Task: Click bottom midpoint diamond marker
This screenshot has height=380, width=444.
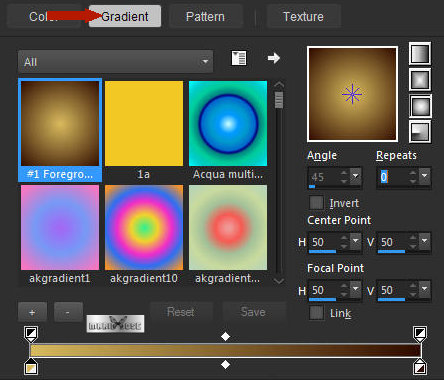Action: pos(225,364)
